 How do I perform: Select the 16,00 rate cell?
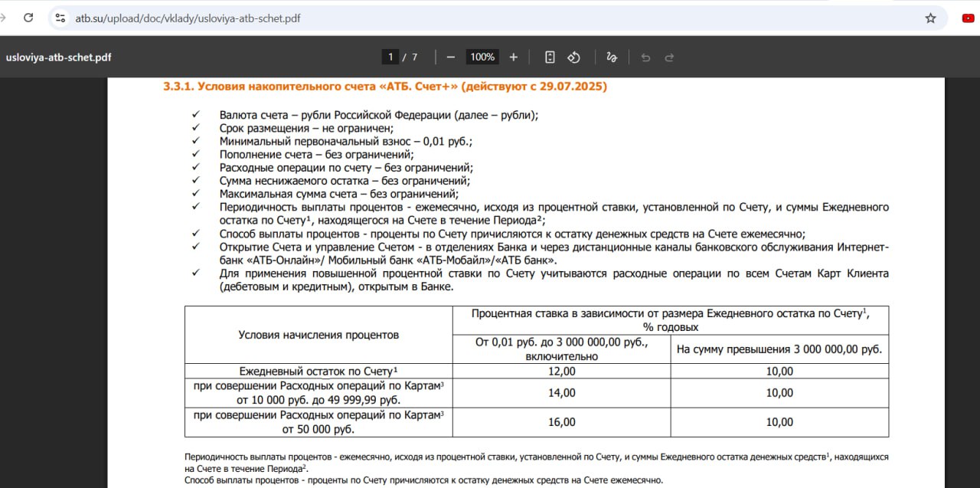[562, 421]
